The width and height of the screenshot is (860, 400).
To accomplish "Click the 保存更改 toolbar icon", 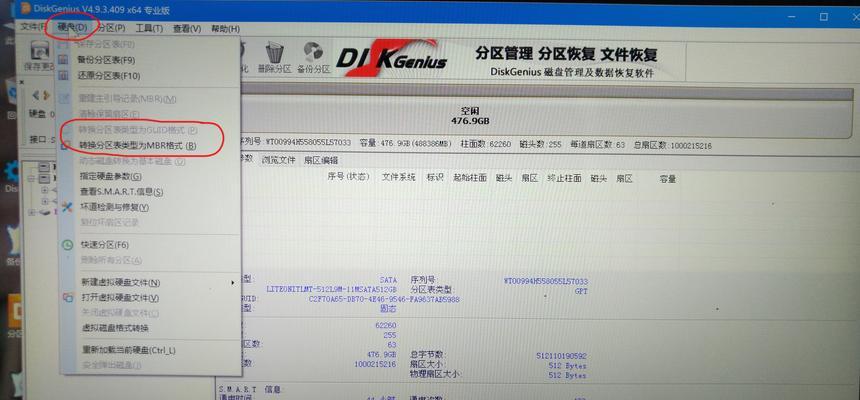I will point(39,51).
